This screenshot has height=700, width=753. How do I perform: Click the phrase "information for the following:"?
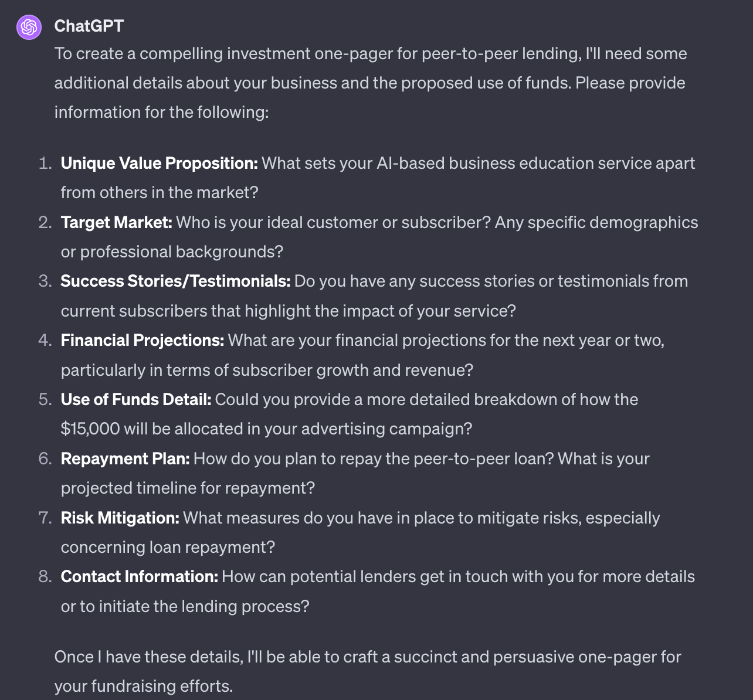click(161, 112)
